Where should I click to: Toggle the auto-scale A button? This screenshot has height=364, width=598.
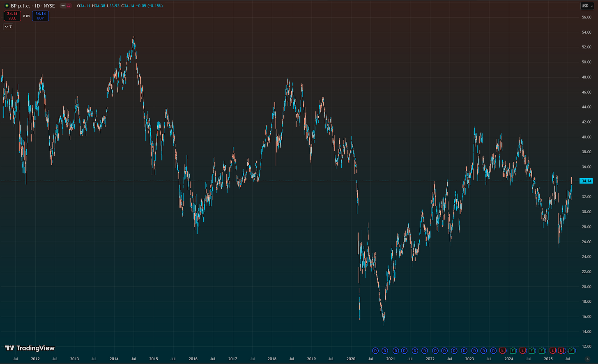[x=587, y=359]
